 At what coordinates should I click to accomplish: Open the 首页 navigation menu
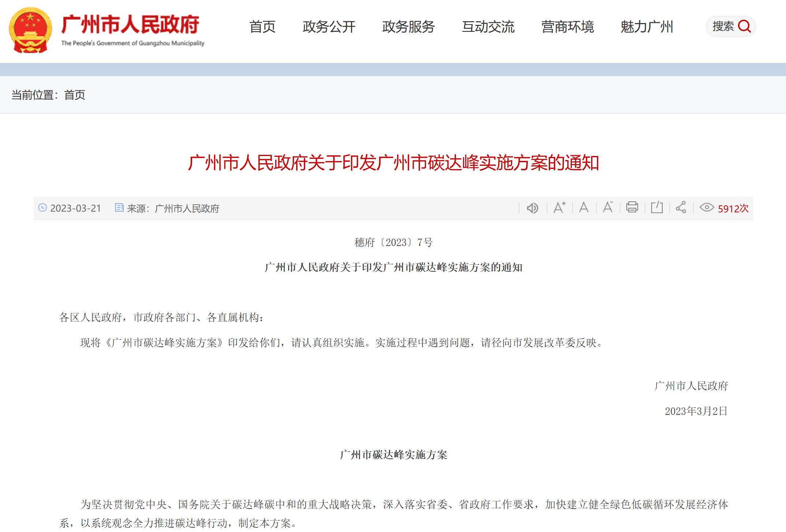click(x=262, y=27)
